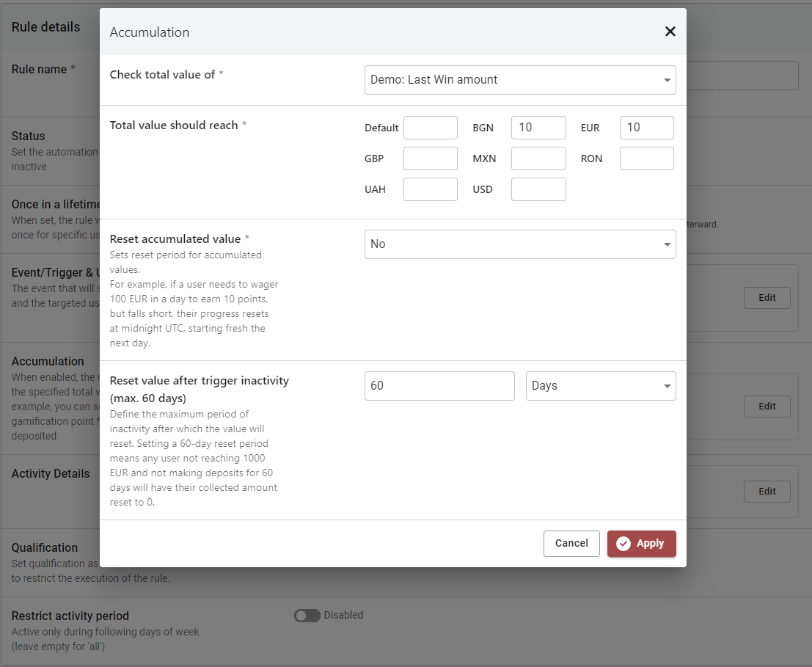The width and height of the screenshot is (812, 667).
Task: Click Edit button for Activity Details
Action: (767, 492)
